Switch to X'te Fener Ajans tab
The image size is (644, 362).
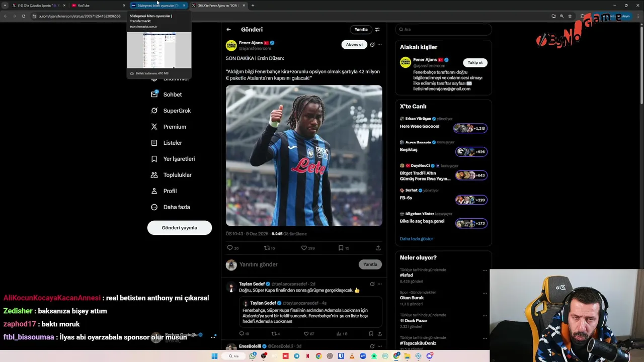217,6
